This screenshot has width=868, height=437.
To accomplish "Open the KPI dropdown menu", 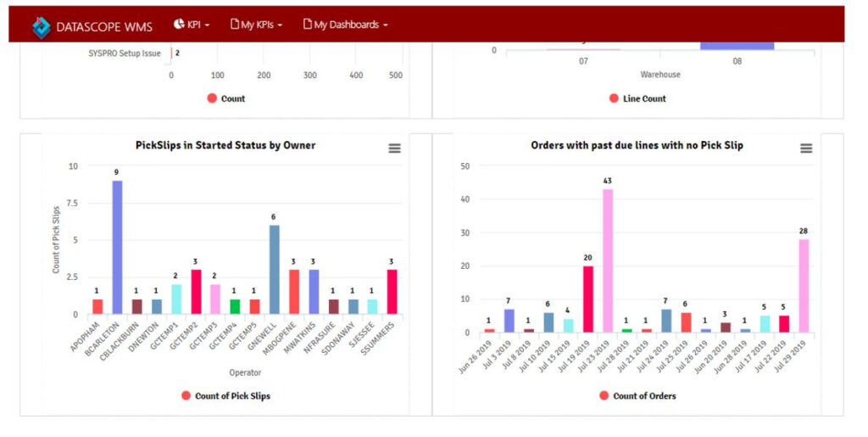I will [x=192, y=25].
